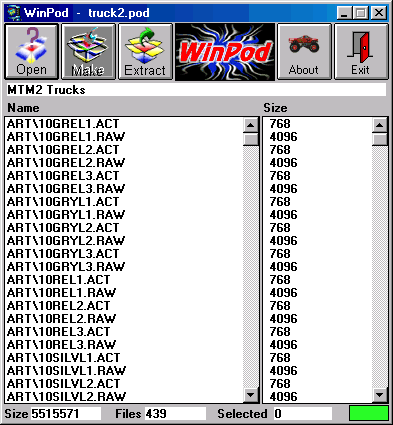Open a pod file with Open button

tap(31, 52)
